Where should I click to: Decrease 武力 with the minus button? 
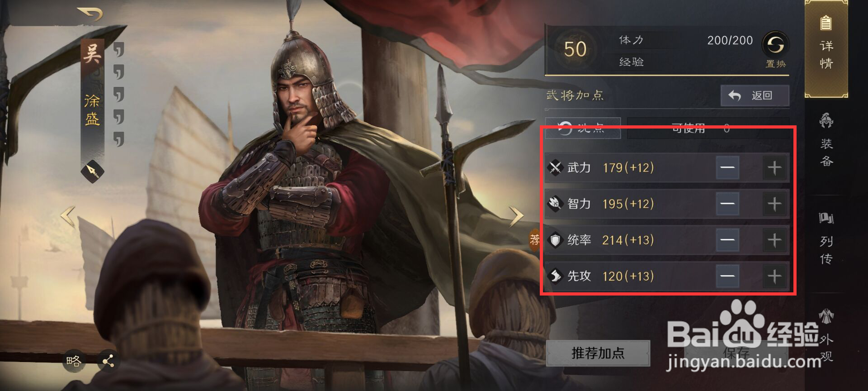(x=727, y=168)
